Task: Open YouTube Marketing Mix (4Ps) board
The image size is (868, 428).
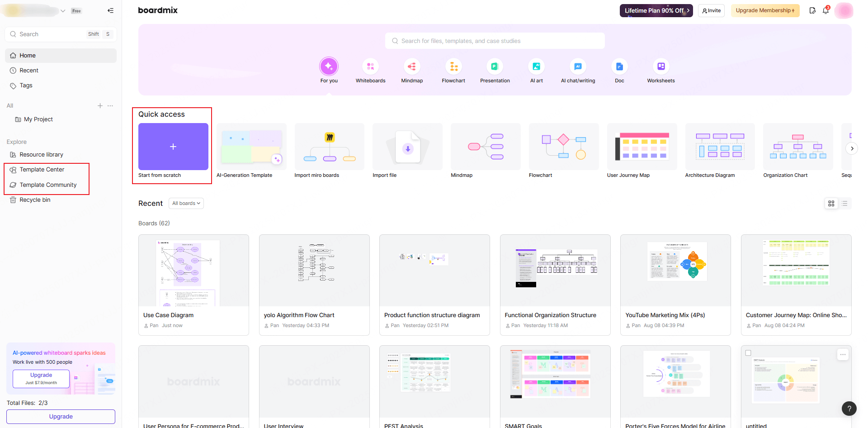Action: pyautogui.click(x=675, y=285)
